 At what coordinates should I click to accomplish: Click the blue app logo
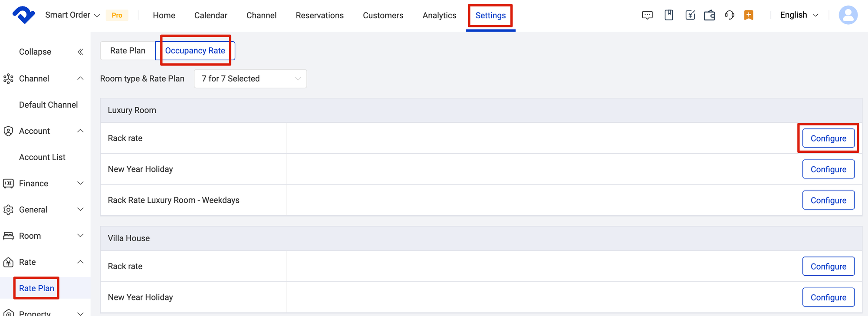(23, 15)
